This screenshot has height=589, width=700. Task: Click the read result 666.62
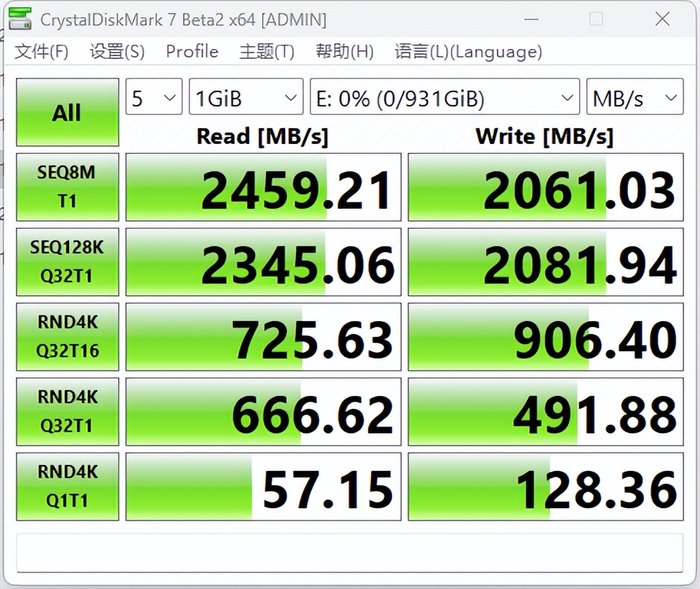(264, 411)
